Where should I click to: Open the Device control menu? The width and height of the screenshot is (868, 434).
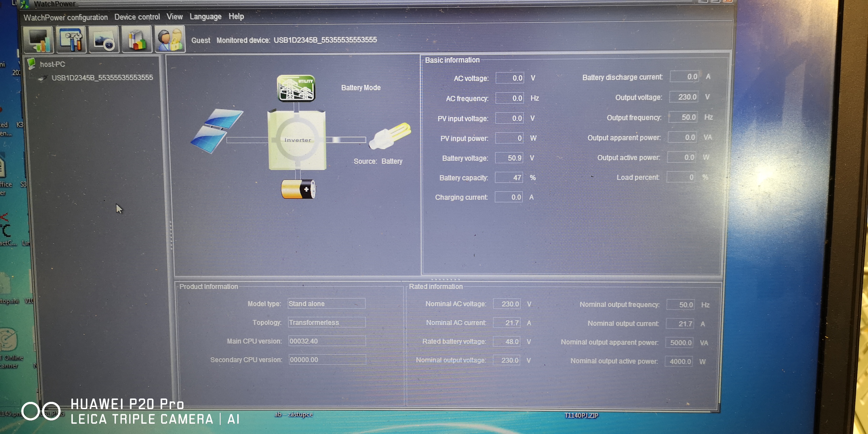click(x=137, y=17)
